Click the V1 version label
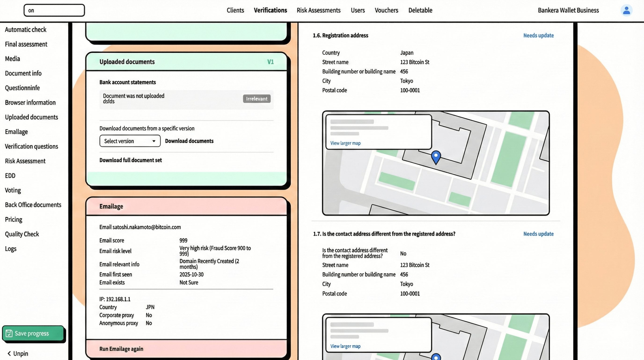The width and height of the screenshot is (644, 360). [x=271, y=62]
